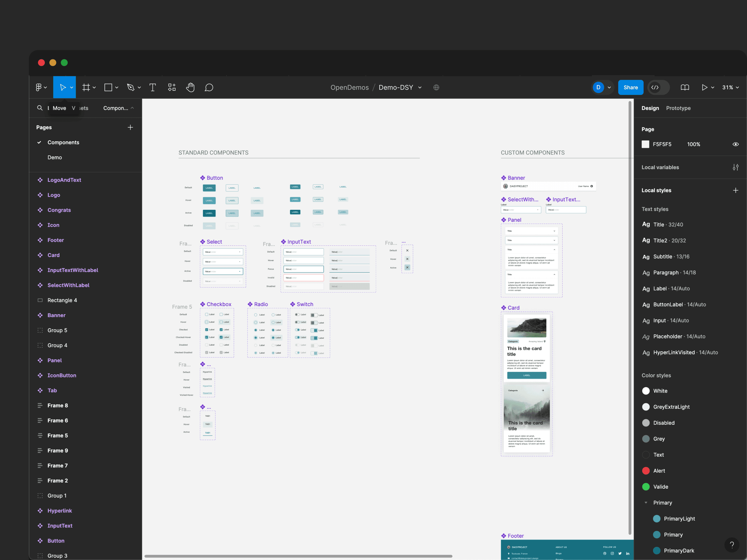
Task: Toggle Dev Mode switch
Action: click(658, 87)
